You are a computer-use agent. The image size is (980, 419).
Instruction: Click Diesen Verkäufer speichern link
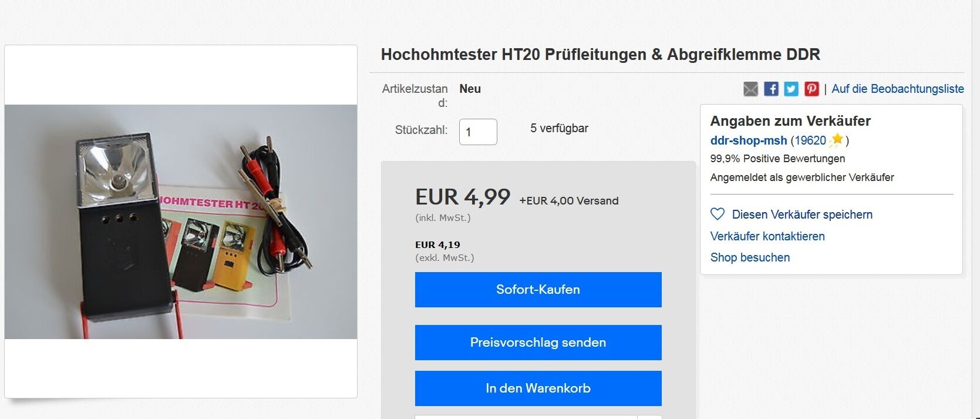click(802, 214)
